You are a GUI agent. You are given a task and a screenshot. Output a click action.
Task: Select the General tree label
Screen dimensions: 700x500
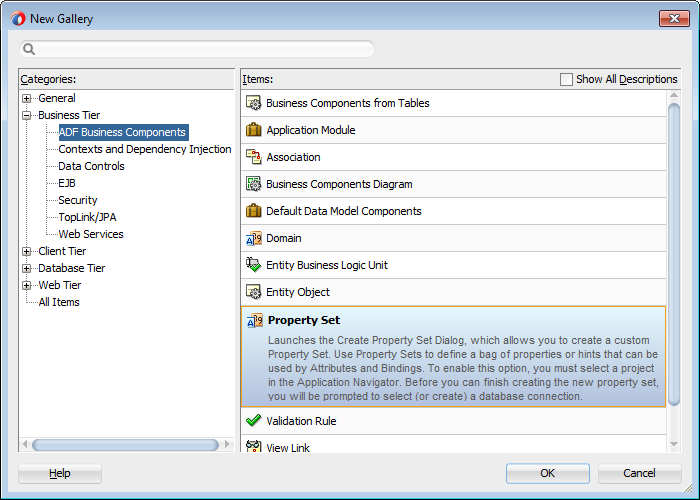pos(57,98)
